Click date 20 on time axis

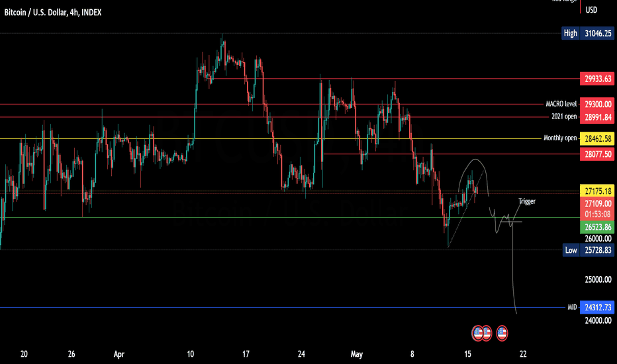[x=24, y=354]
